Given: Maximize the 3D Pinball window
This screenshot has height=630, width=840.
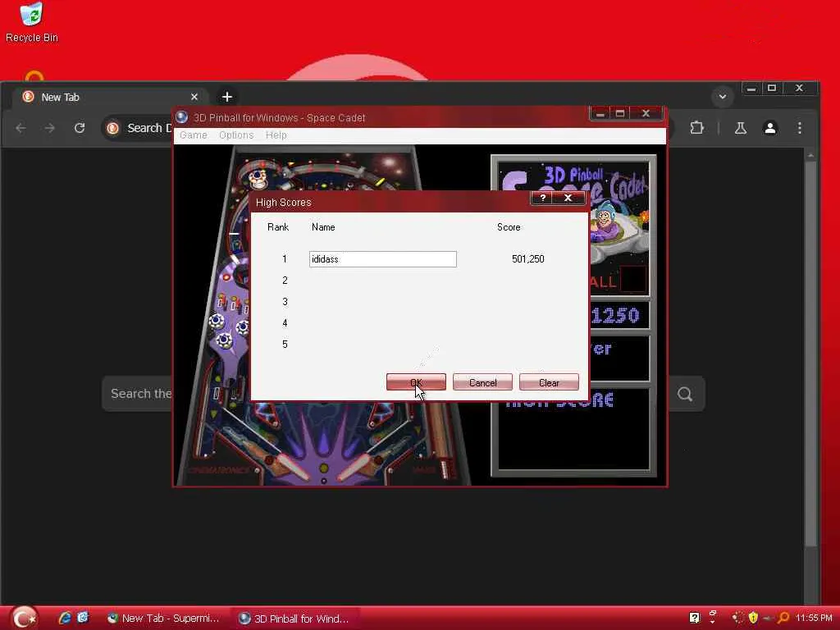Looking at the screenshot, I should [620, 113].
